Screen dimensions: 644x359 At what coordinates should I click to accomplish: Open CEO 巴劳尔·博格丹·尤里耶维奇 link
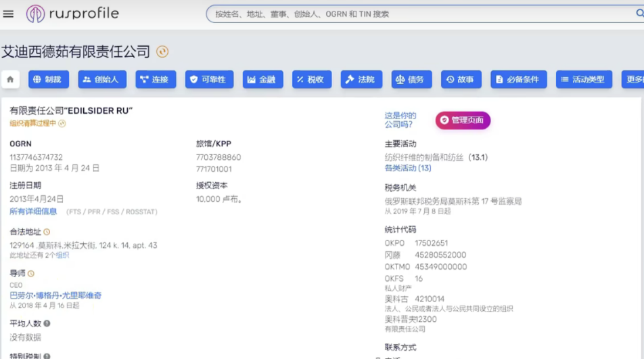(x=55, y=295)
